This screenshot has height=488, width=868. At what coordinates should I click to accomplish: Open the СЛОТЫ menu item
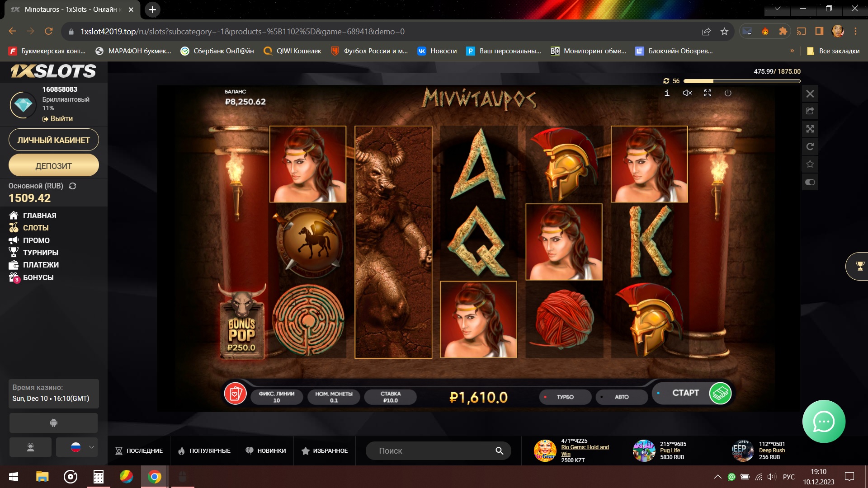pos(36,228)
